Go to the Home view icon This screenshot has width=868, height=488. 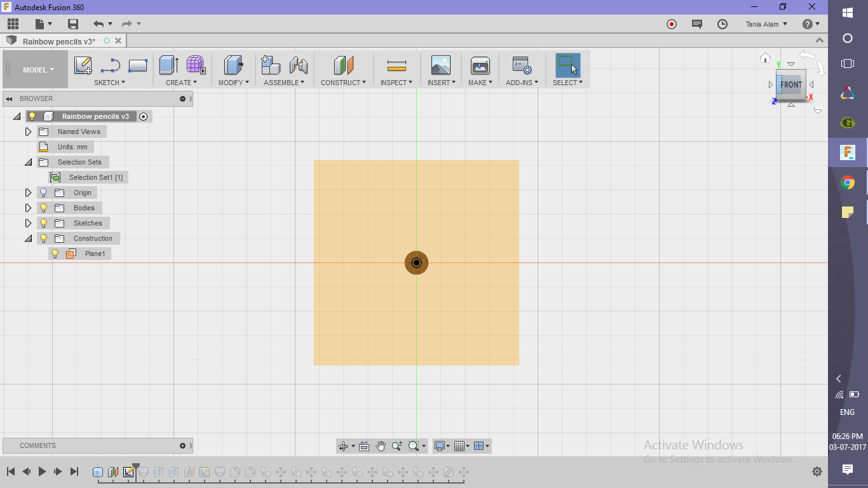click(x=766, y=58)
